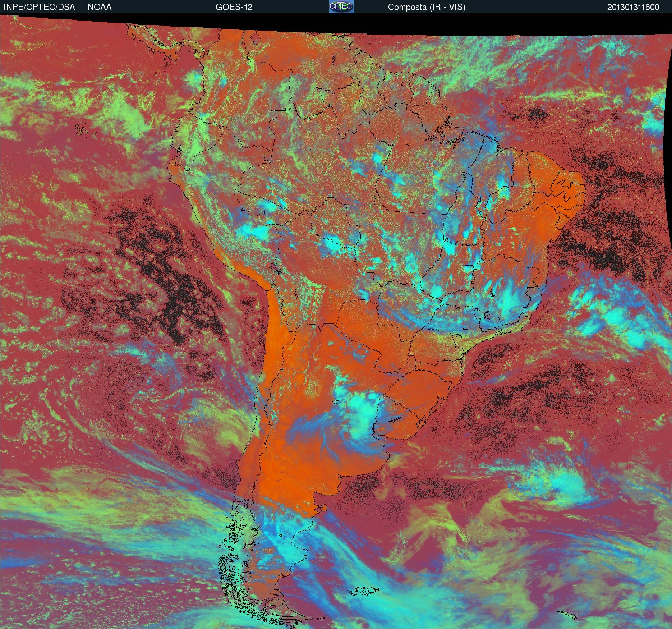The width and height of the screenshot is (672, 629).
Task: Select the GOES-12 satellite label
Action: pos(234,7)
